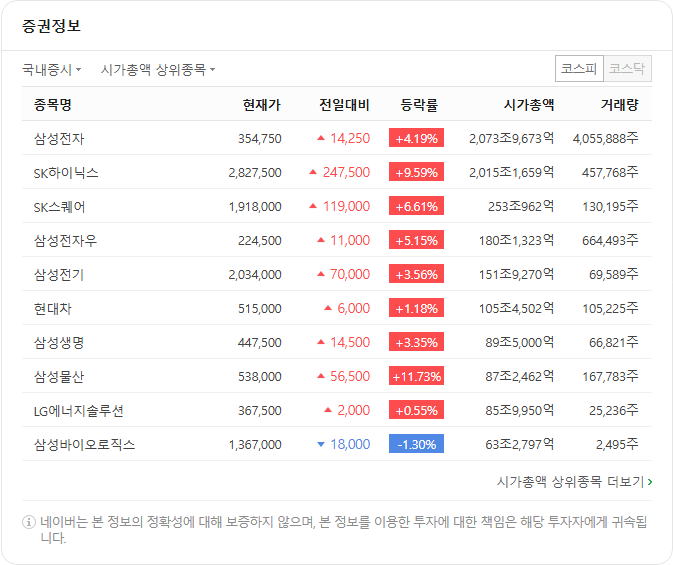Select the 코스피 tab
673x565 pixels.
tap(579, 68)
